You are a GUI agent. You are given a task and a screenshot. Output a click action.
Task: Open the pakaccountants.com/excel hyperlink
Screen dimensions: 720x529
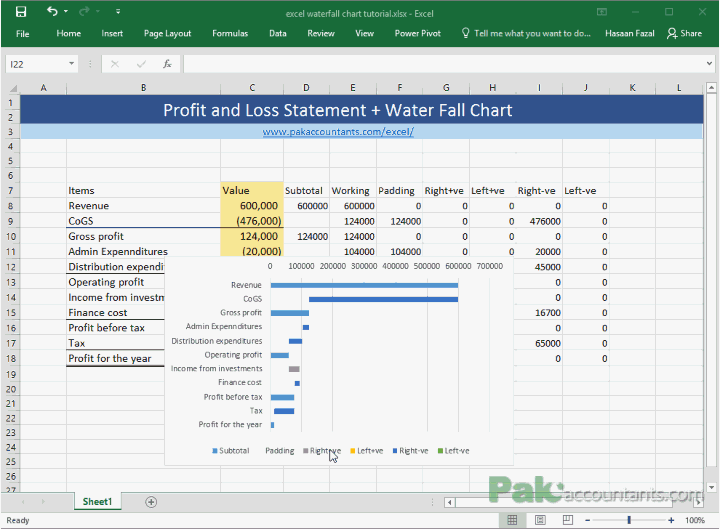coord(338,132)
